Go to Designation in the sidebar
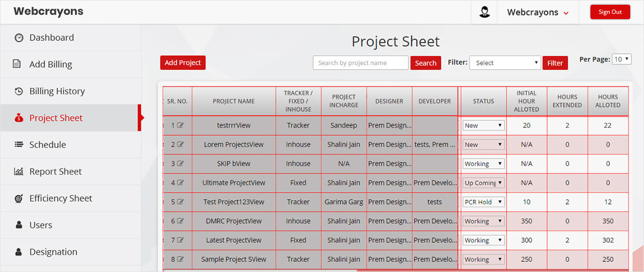 53,252
